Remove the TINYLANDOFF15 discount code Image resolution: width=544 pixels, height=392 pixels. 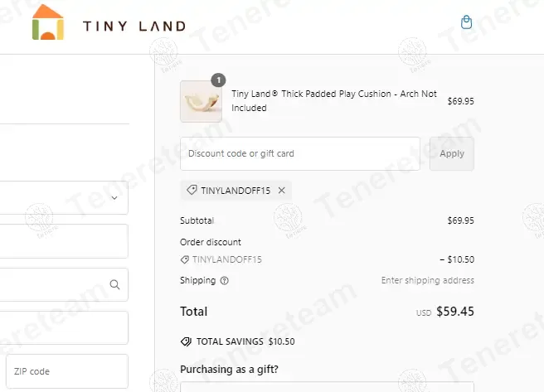click(x=281, y=191)
